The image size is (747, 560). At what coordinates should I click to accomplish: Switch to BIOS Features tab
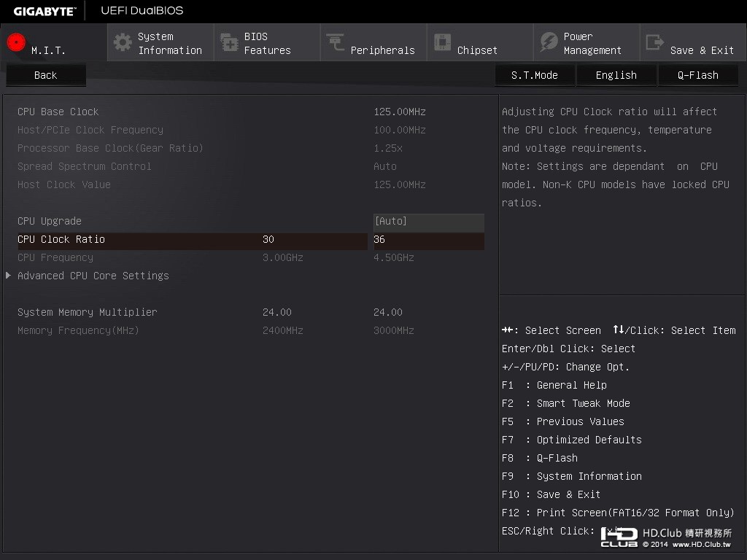pyautogui.click(x=267, y=43)
